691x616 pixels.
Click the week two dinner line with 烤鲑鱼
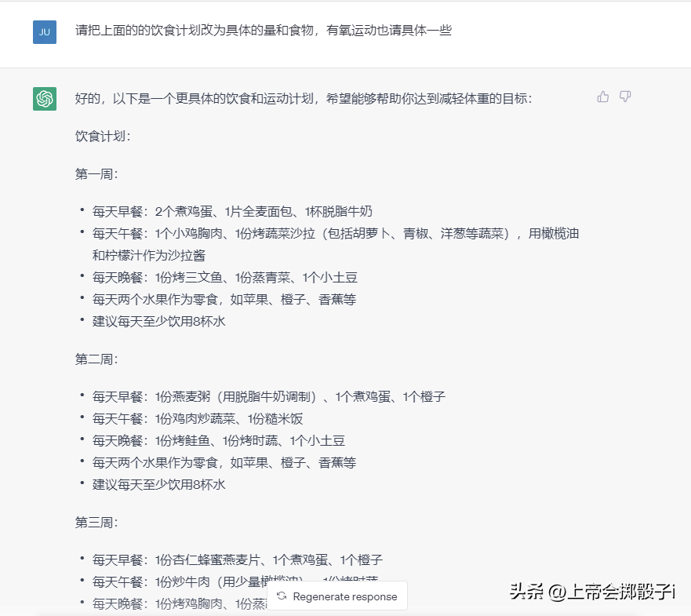click(218, 441)
